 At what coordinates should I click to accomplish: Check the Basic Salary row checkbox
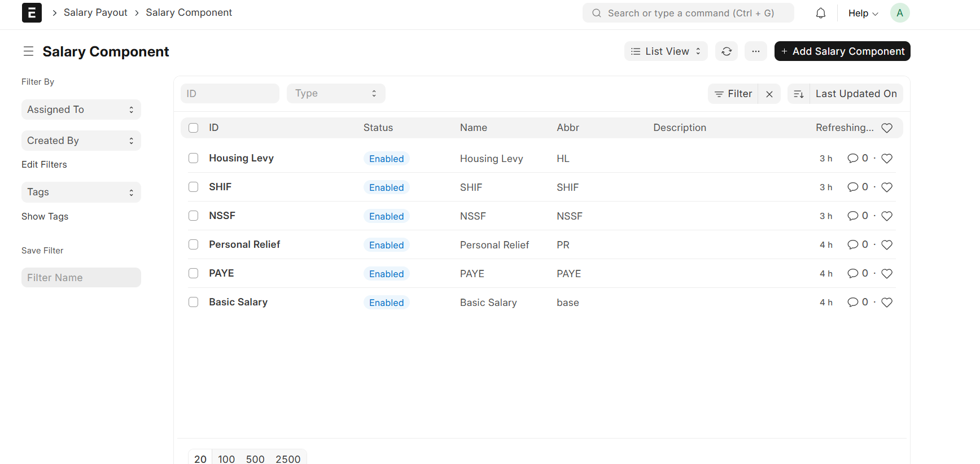click(194, 302)
